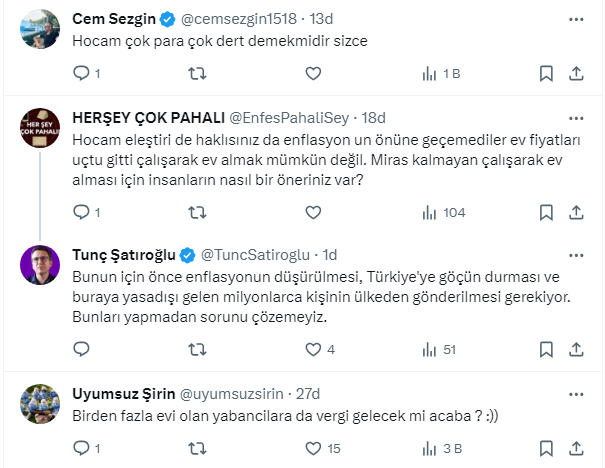Open more options on Cem Sezgin's tweet
The width and height of the screenshot is (605, 468).
tap(576, 18)
